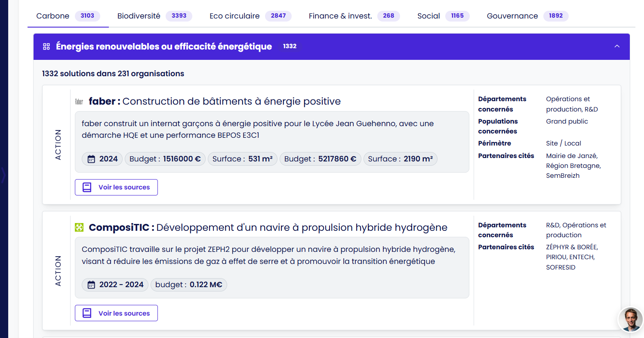
Task: Click the green CompositTIC logo icon
Action: pos(79,227)
